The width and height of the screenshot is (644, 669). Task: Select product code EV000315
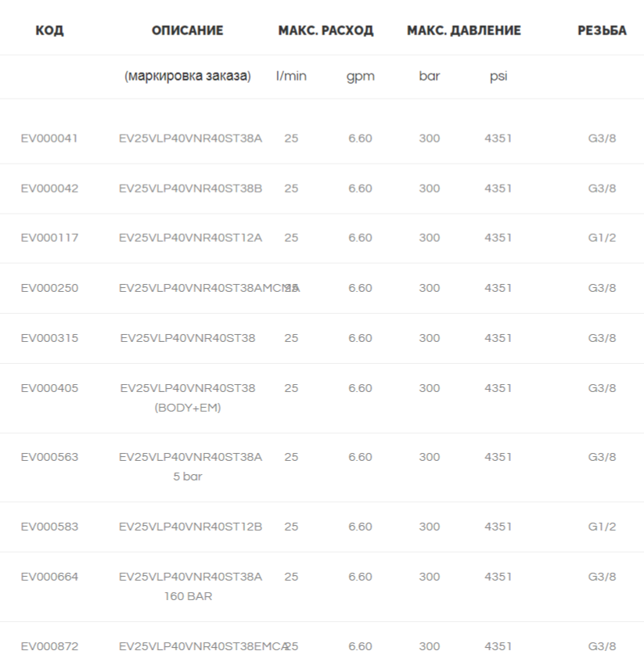point(49,338)
